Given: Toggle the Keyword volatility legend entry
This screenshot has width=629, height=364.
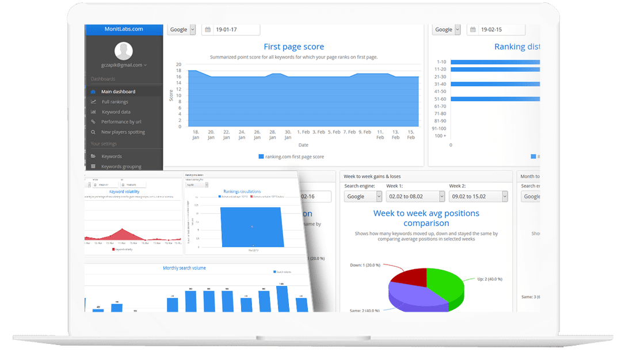Looking at the screenshot, I should [x=124, y=249].
